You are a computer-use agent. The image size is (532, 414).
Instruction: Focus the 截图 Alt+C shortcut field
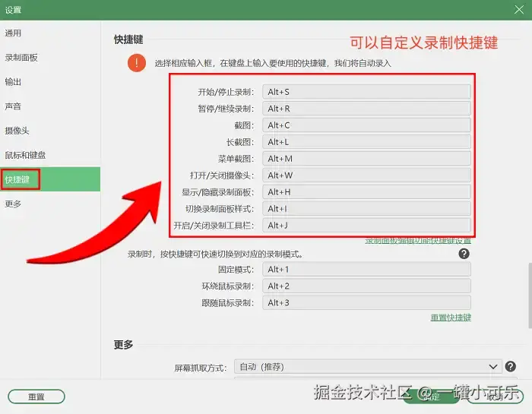pyautogui.click(x=366, y=125)
